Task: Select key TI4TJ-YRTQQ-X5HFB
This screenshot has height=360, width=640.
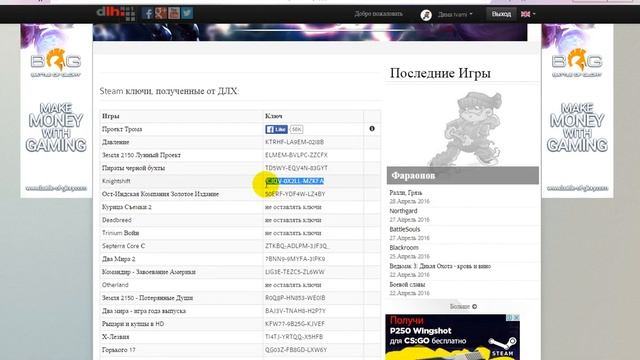Action: (294, 337)
